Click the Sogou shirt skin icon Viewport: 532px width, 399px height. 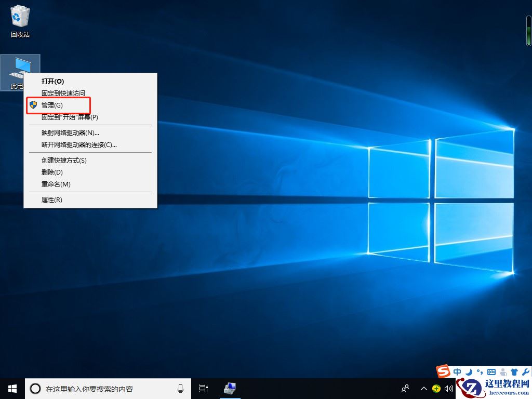click(x=514, y=371)
